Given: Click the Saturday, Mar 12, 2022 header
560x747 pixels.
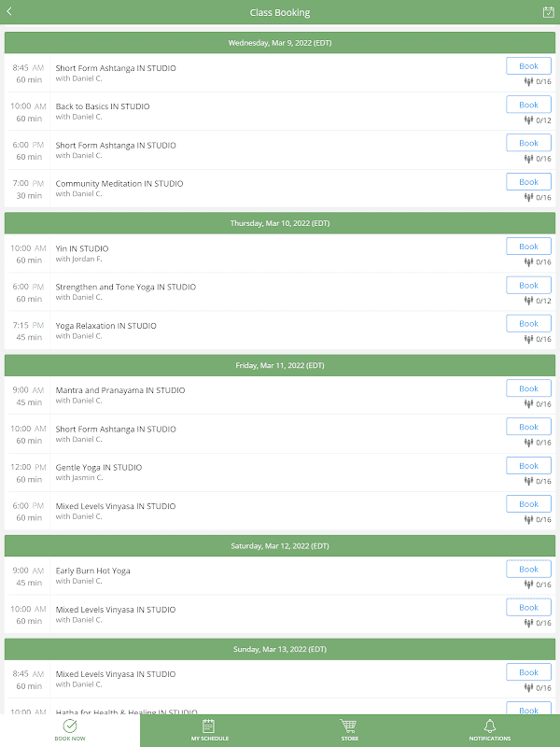Looking at the screenshot, I should pyautogui.click(x=280, y=546).
